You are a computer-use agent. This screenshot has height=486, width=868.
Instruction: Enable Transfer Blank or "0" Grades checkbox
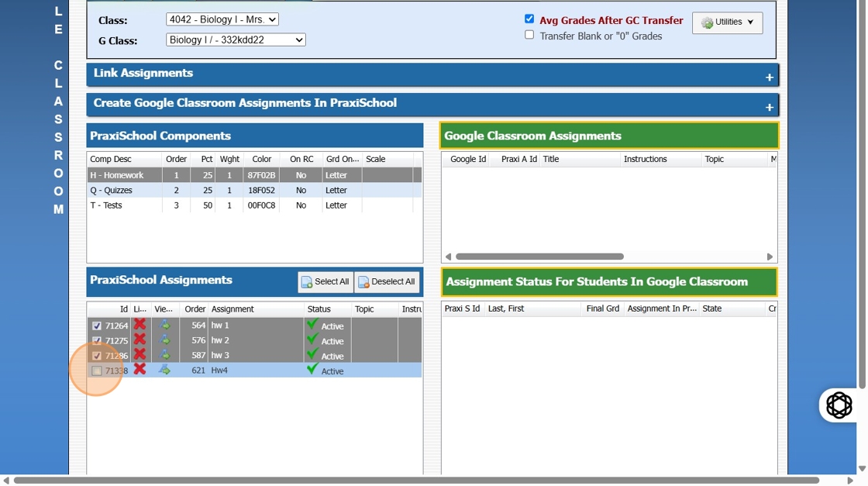(x=529, y=35)
